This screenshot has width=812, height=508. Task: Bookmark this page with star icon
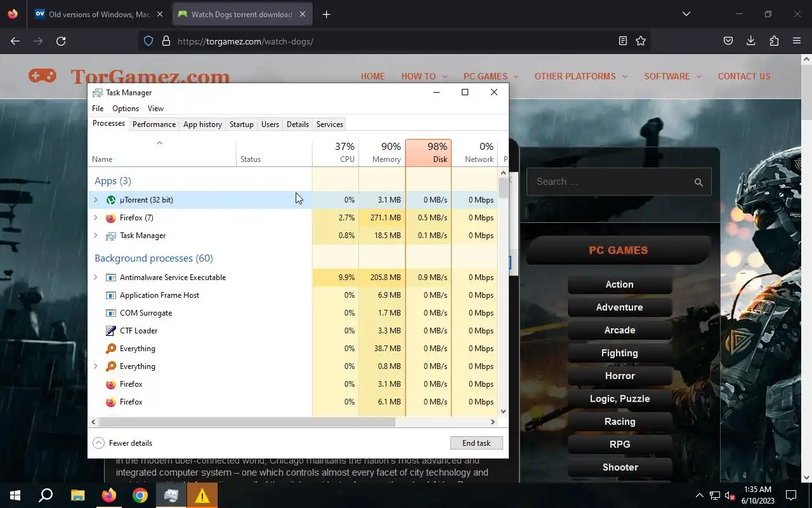641,41
